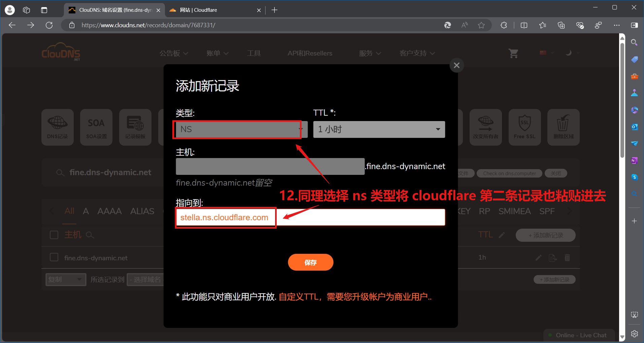Click the browser back arrow
Viewport: 644px width, 343px height.
point(12,25)
